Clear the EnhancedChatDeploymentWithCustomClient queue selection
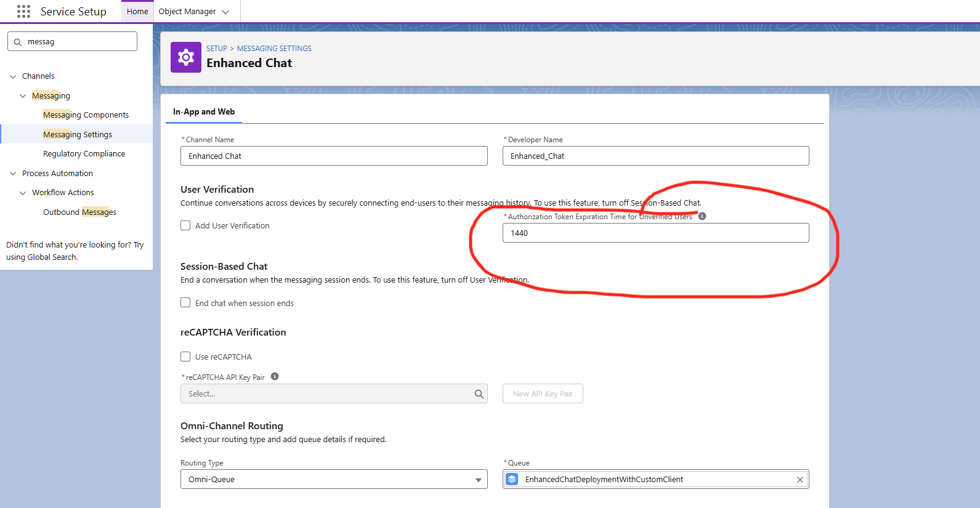This screenshot has height=508, width=980. click(800, 480)
